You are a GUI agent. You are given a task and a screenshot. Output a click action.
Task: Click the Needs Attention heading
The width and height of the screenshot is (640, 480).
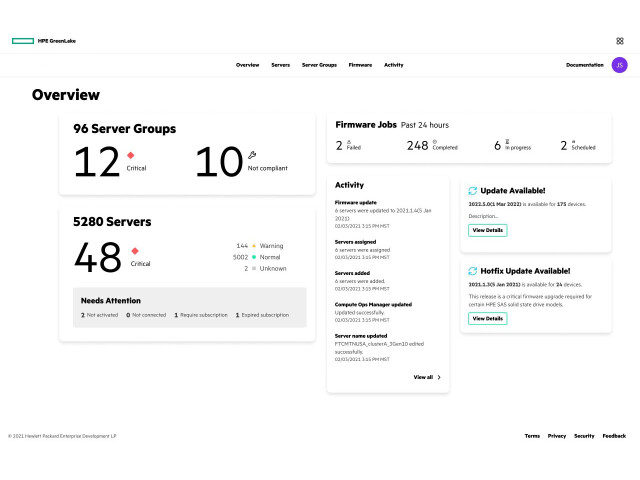pyautogui.click(x=111, y=301)
